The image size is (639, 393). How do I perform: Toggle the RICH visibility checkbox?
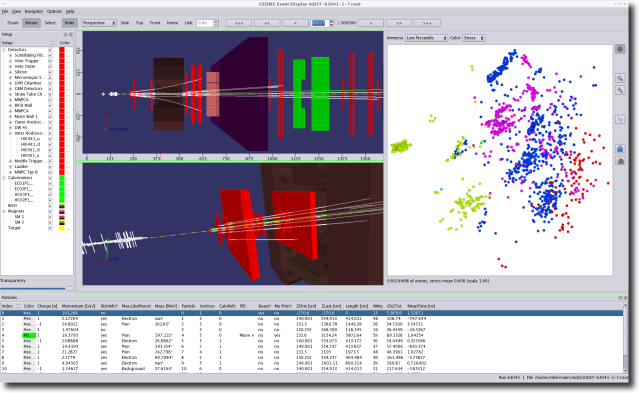pyautogui.click(x=50, y=205)
